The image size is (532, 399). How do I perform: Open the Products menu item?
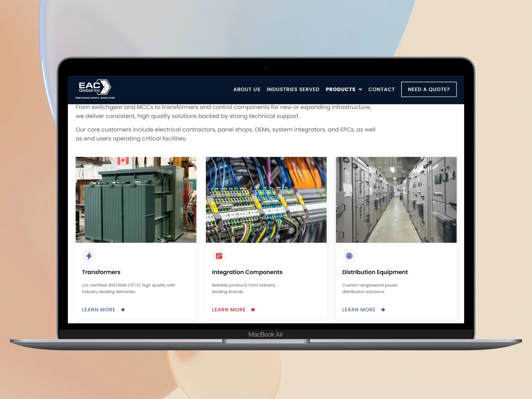point(340,89)
